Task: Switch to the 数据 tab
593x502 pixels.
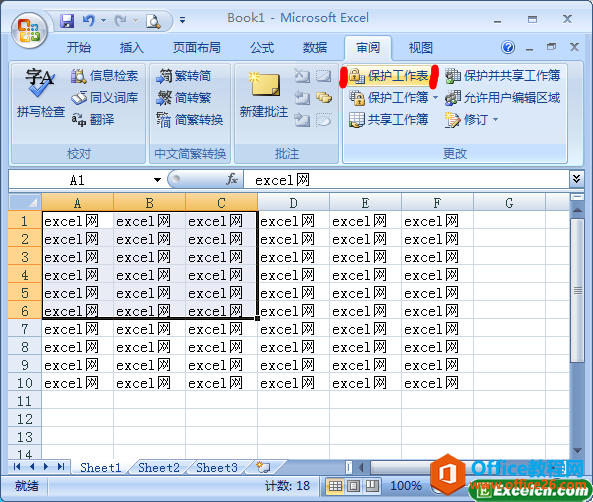Action: 315,48
